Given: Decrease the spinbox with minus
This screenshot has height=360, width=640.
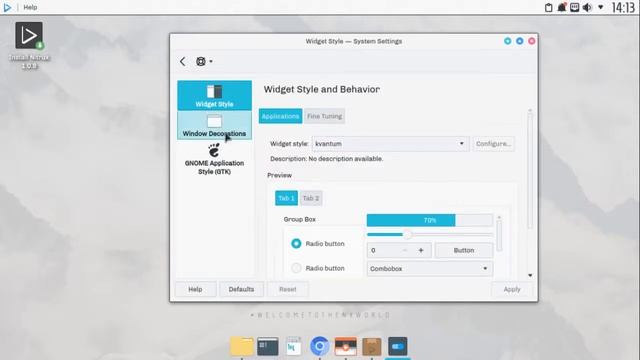Looking at the screenshot, I should point(404,250).
